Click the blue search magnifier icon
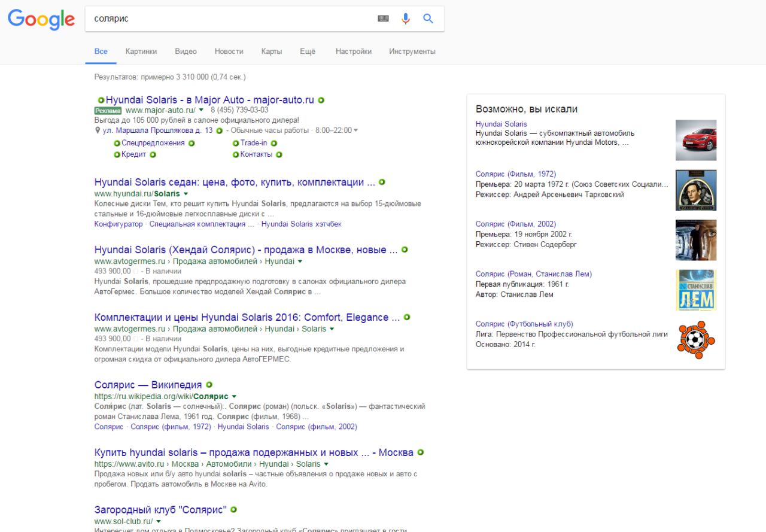Image resolution: width=766 pixels, height=532 pixels. click(428, 19)
